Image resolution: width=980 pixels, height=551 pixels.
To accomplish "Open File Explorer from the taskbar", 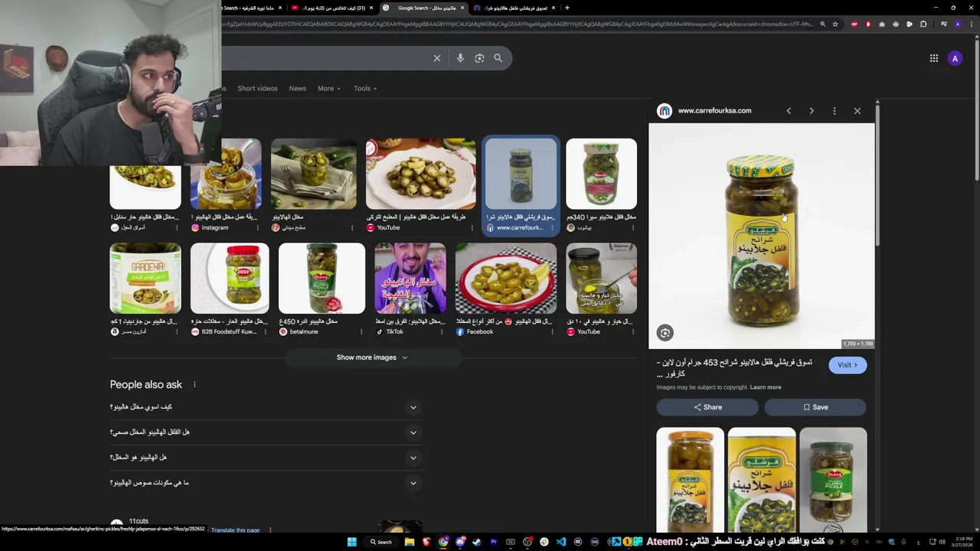I will tap(410, 542).
